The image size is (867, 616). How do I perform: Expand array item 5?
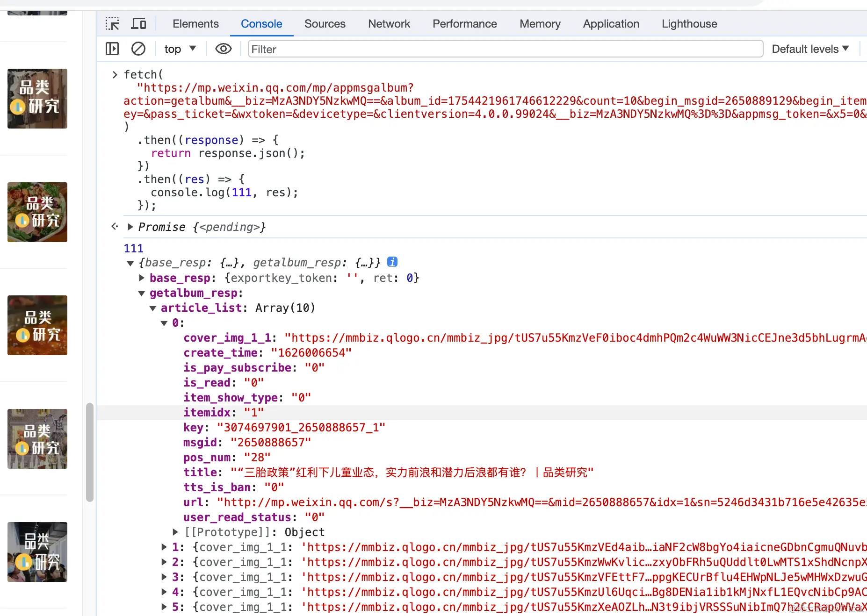point(164,607)
